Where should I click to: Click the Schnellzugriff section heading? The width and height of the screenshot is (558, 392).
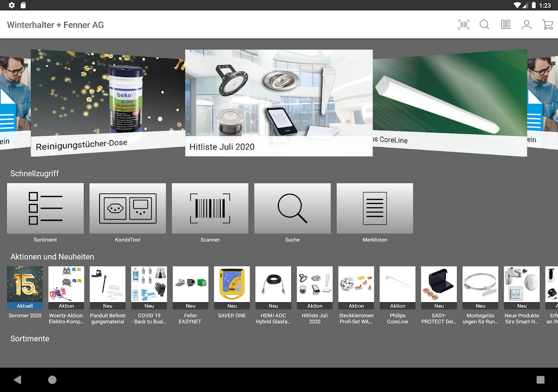[x=34, y=173]
